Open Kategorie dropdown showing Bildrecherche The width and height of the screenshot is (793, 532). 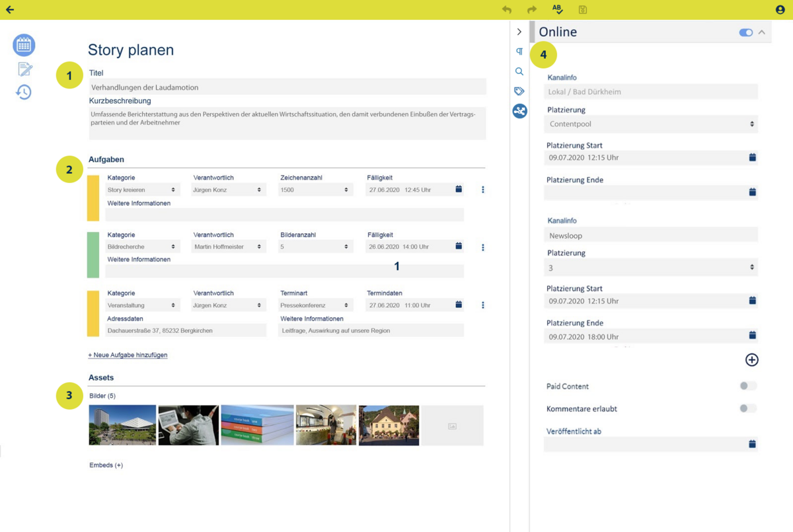(142, 247)
